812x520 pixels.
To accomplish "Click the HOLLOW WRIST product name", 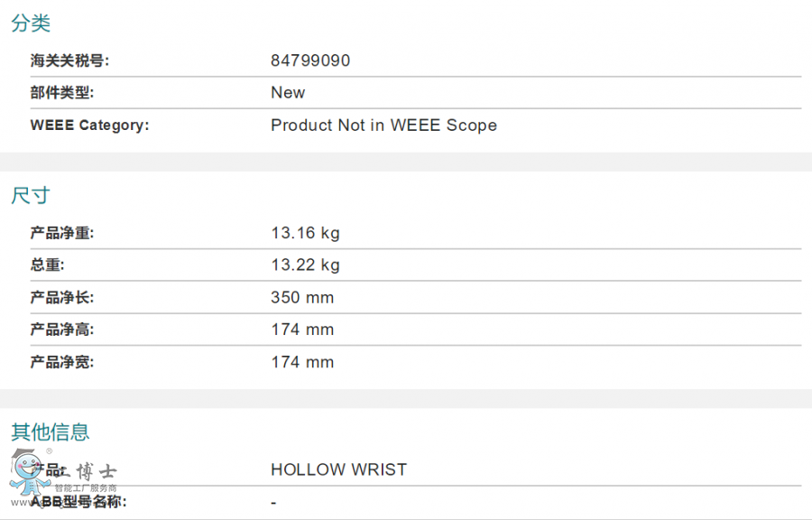I will (339, 469).
